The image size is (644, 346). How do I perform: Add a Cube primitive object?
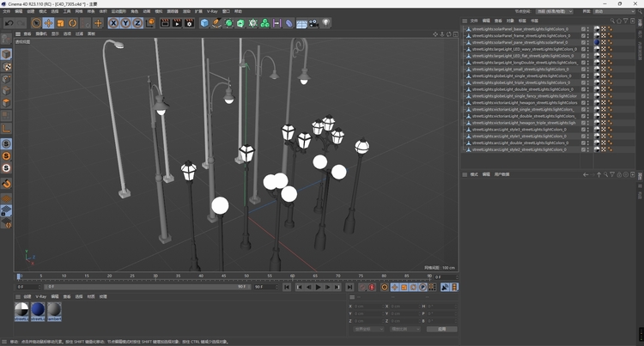click(x=204, y=23)
